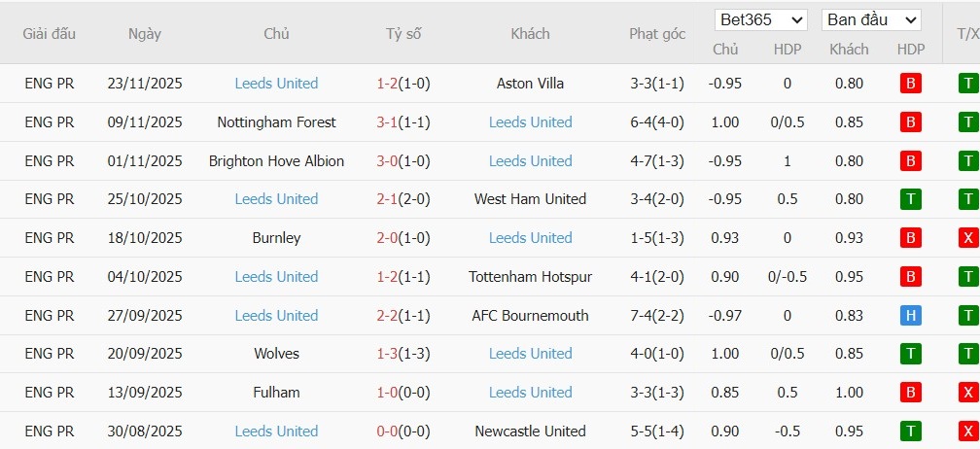980x449 pixels.
Task: Click blue H badge in Bournemouth row
Action: tap(911, 315)
